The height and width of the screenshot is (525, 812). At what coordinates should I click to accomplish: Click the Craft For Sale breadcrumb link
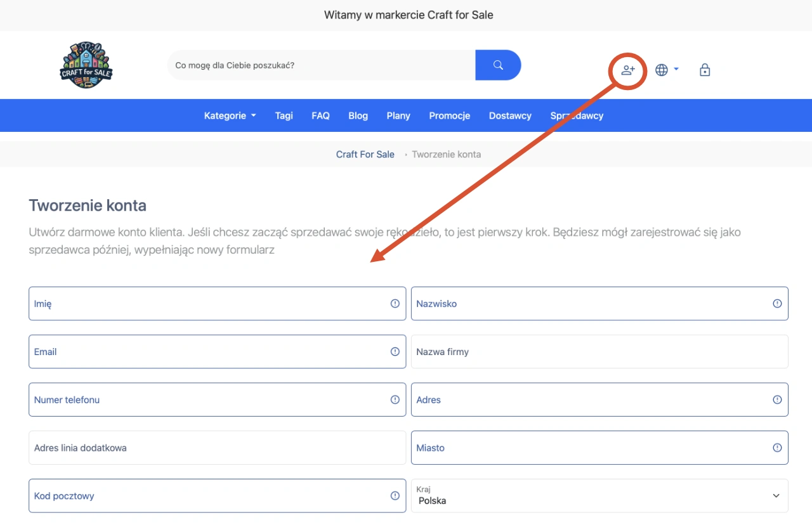click(x=365, y=154)
